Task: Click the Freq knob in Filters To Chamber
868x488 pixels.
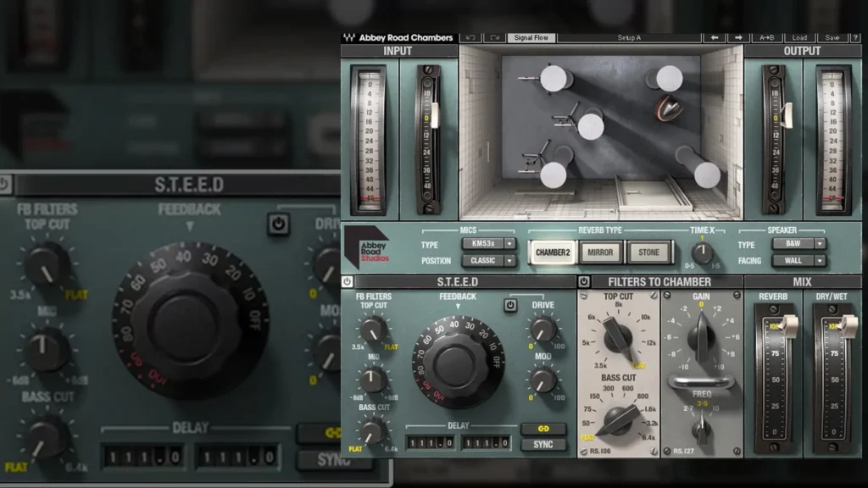Action: pos(701,428)
